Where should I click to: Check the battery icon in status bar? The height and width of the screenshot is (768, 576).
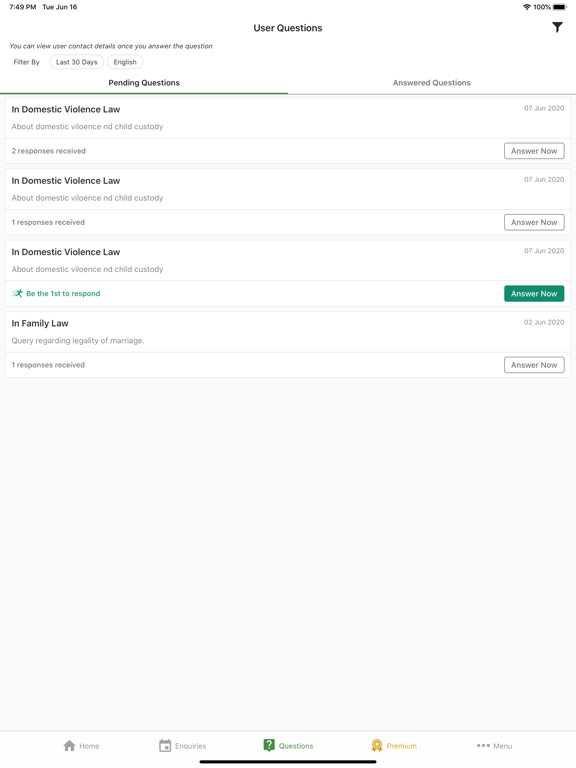tap(560, 7)
